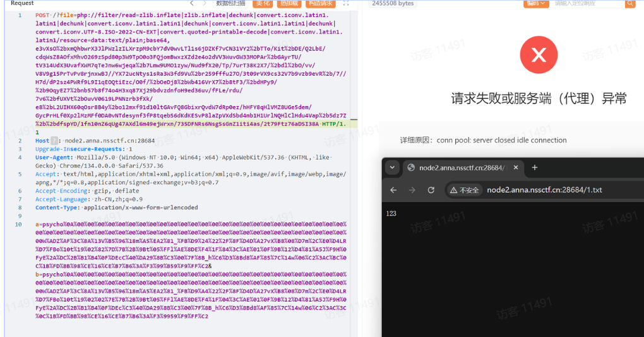Open the browser tab-search dropdown arrow
The image size is (644, 337).
tap(392, 167)
